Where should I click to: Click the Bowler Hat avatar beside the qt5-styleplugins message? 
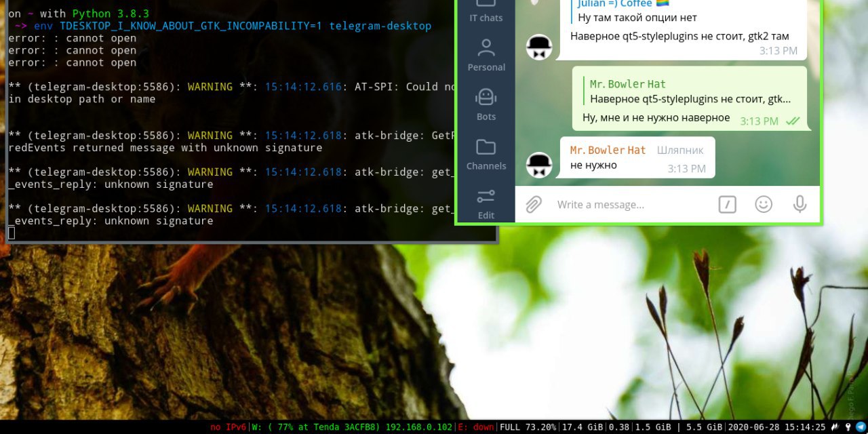pyautogui.click(x=539, y=47)
